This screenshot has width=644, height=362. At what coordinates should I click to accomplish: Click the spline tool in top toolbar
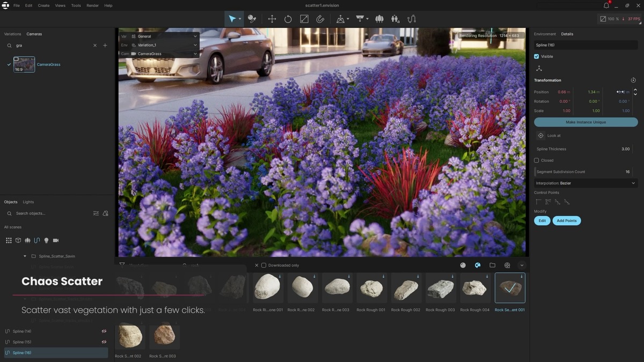[412, 19]
